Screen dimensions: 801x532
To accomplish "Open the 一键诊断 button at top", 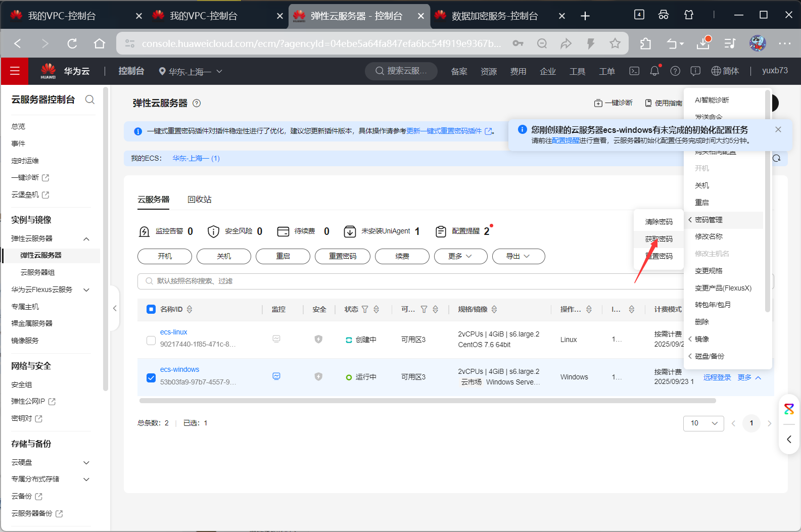I will coord(614,103).
